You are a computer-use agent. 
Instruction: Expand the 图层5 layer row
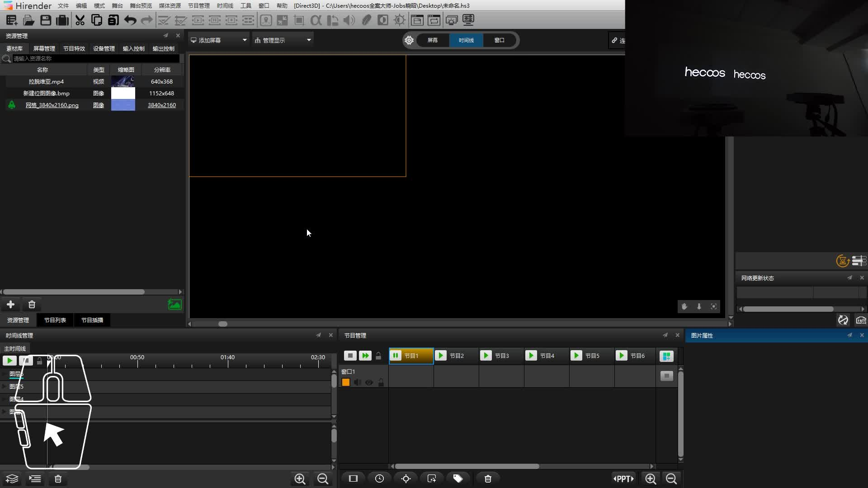[x=4, y=386]
